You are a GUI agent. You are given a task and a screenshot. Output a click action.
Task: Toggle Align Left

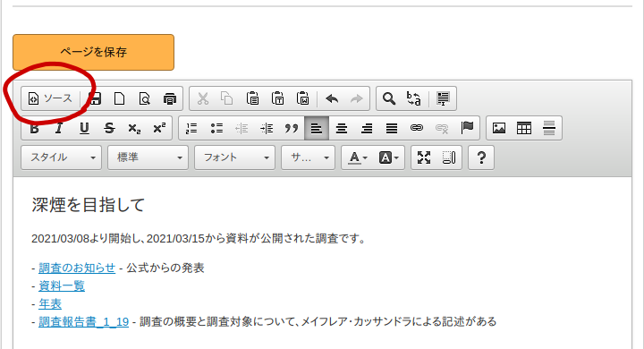317,128
